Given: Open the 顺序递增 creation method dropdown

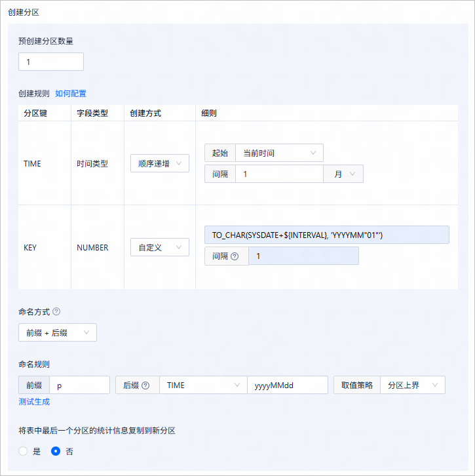Looking at the screenshot, I should point(160,163).
